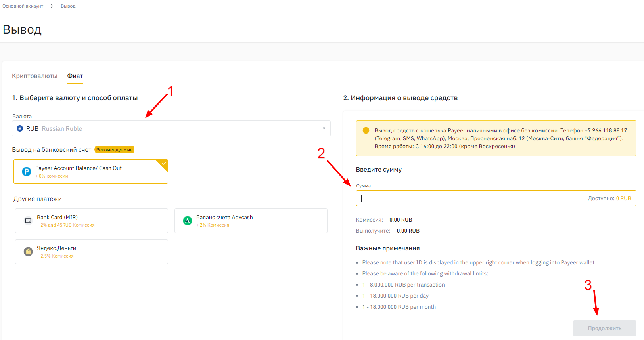Choose Bank Card (MIR) payment method
This screenshot has width=644, height=340.
[91, 221]
